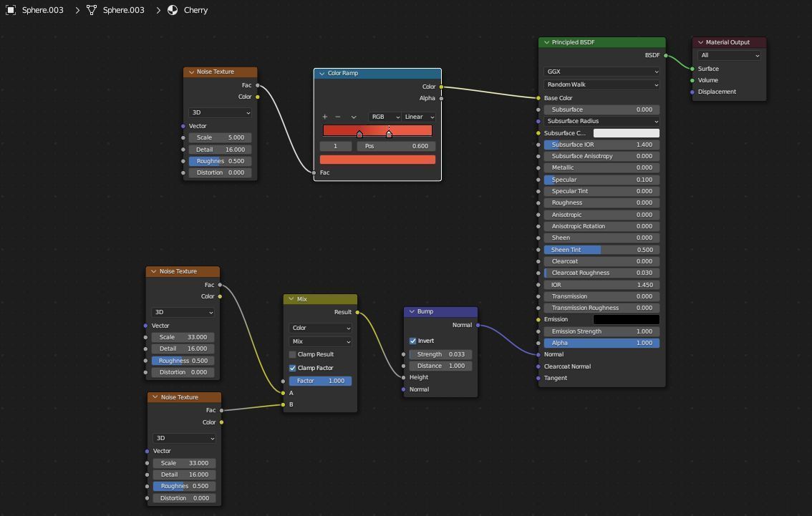Click Detail 16.000 field in top Noise Texture
Viewport: 812px width, 516px height.
(x=220, y=150)
